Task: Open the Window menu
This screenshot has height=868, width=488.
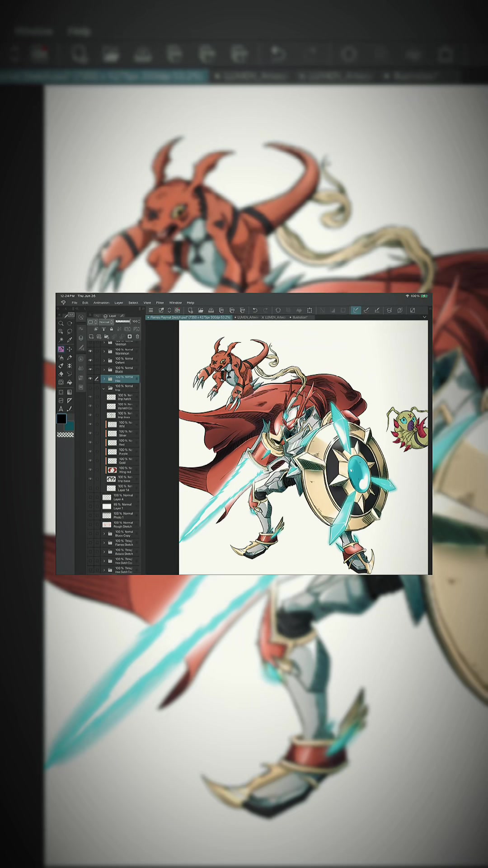Action: (x=175, y=302)
